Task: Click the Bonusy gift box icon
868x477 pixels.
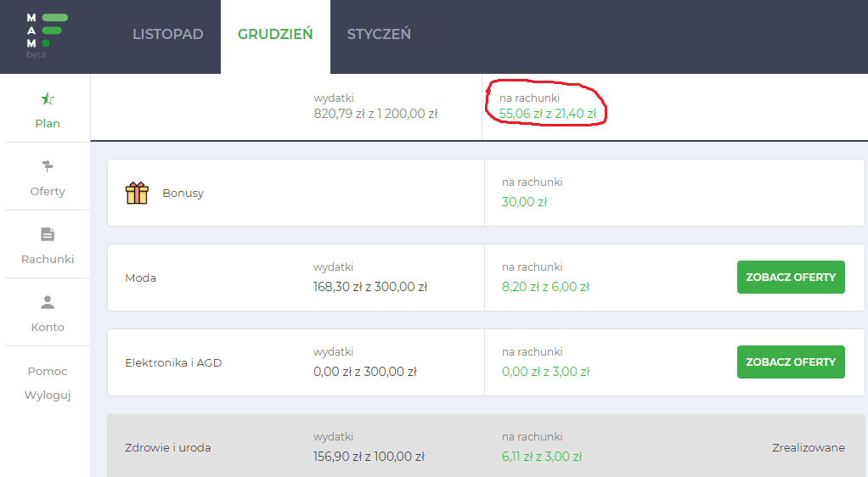Action: [x=137, y=194]
